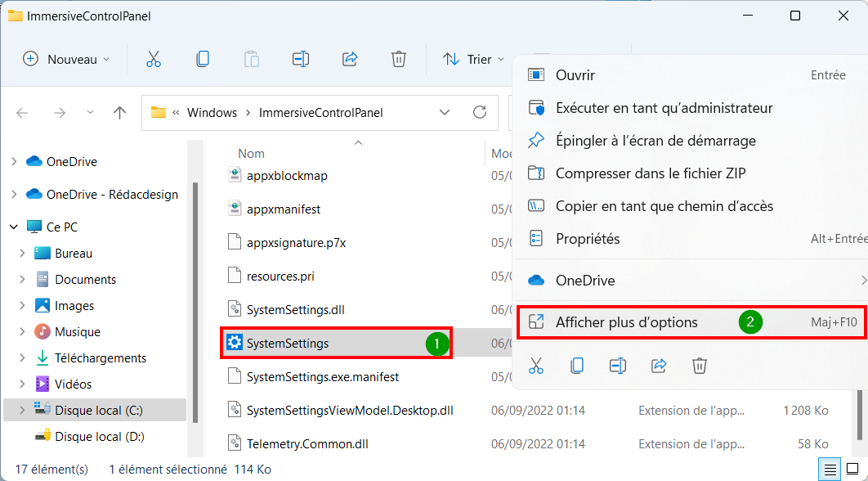The width and height of the screenshot is (868, 481).
Task: Go back with the left arrow
Action: pos(22,113)
